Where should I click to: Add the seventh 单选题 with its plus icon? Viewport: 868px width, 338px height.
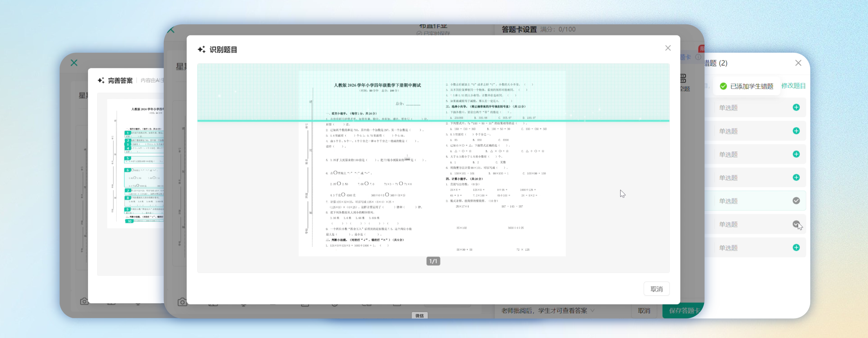pos(796,248)
